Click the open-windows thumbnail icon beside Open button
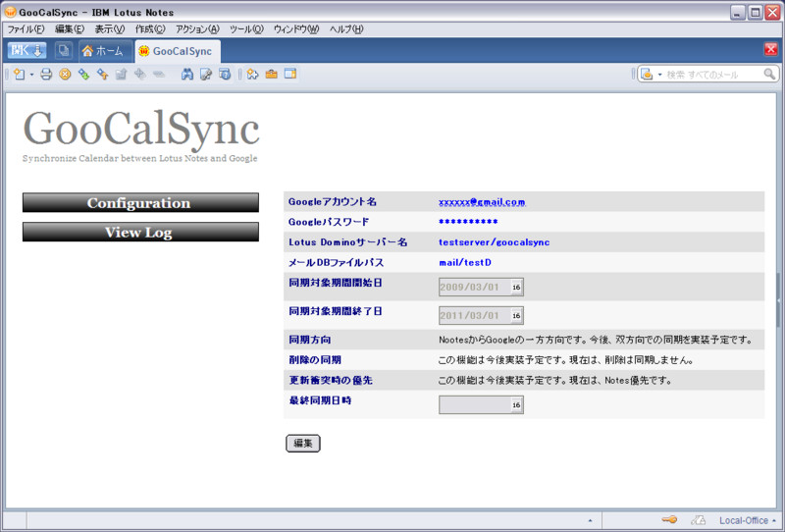 point(64,51)
